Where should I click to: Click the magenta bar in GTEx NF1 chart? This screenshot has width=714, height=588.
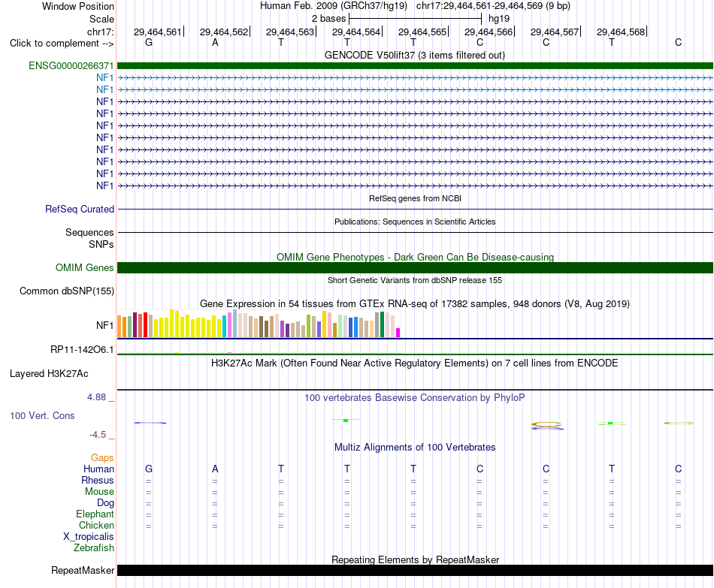[x=398, y=332]
